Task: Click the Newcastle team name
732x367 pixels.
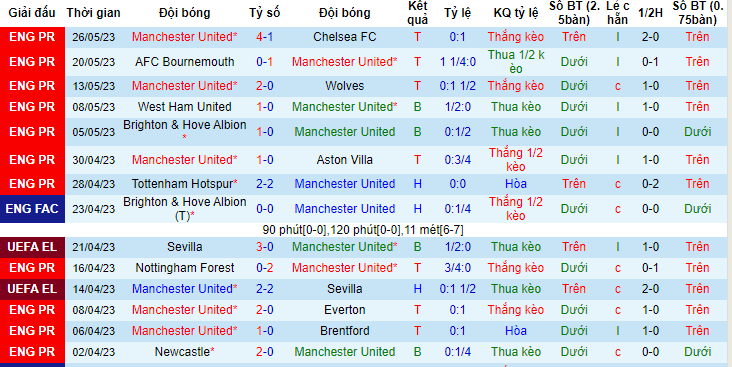Action: tap(184, 352)
